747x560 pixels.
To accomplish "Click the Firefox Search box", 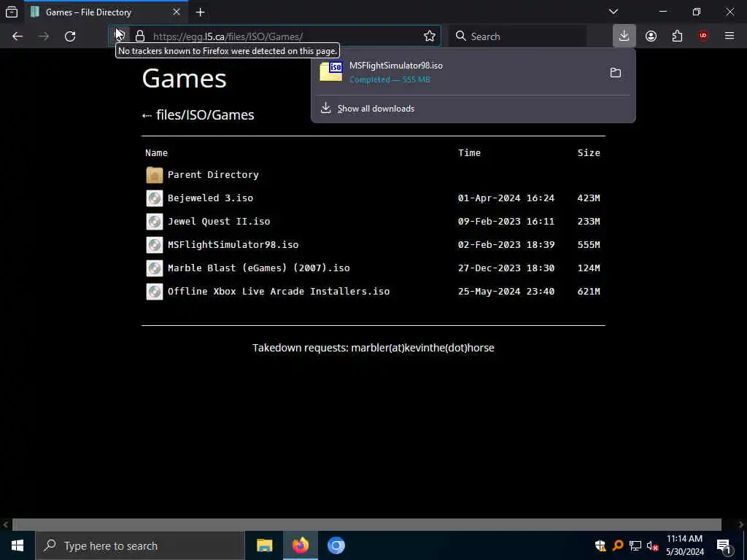I will tap(519, 36).
